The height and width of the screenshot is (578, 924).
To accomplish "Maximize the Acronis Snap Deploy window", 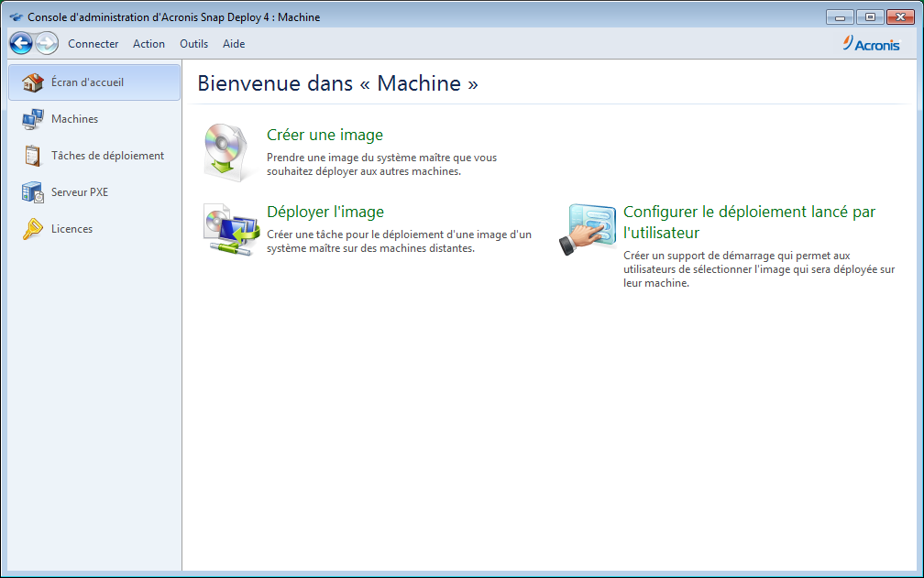I will coord(870,16).
